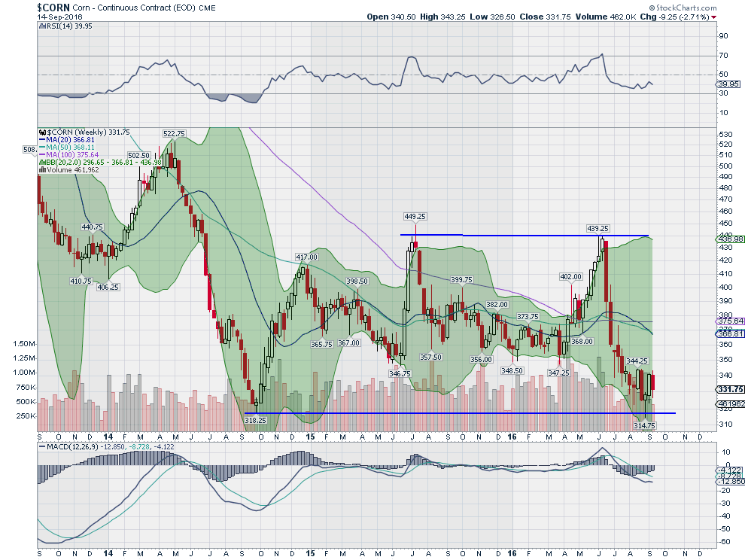
Task: Click the MACD(12,26,9) legend line icon
Action: coord(42,447)
